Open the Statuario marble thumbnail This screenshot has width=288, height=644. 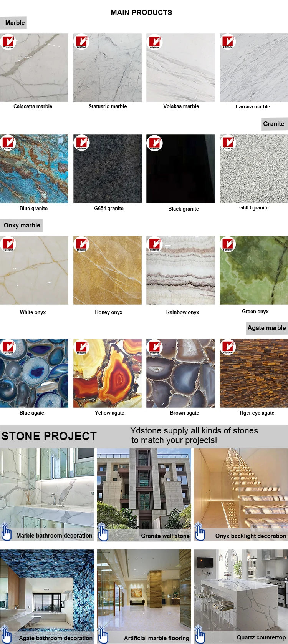point(108,68)
